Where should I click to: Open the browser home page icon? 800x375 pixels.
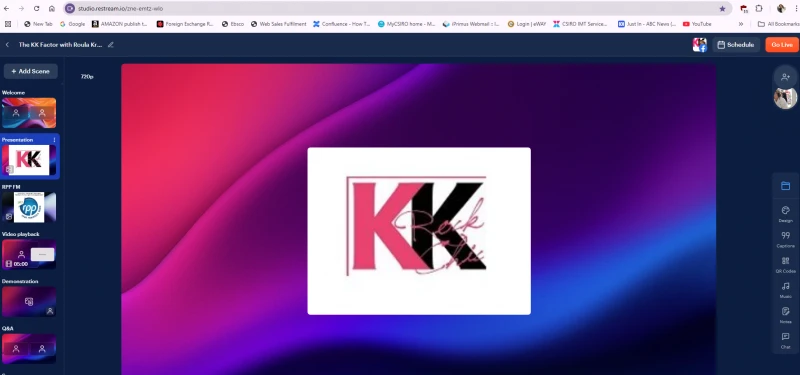tap(52, 9)
